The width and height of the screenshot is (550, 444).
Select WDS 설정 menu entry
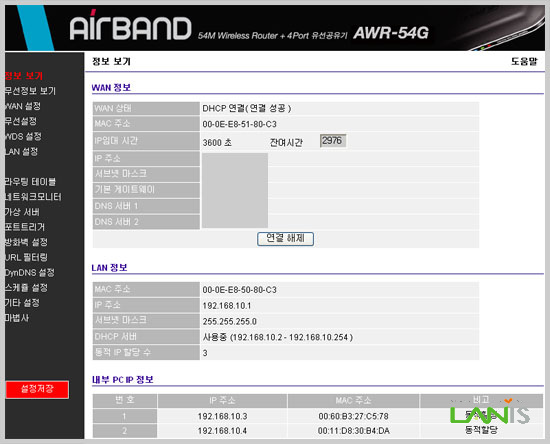point(23,136)
